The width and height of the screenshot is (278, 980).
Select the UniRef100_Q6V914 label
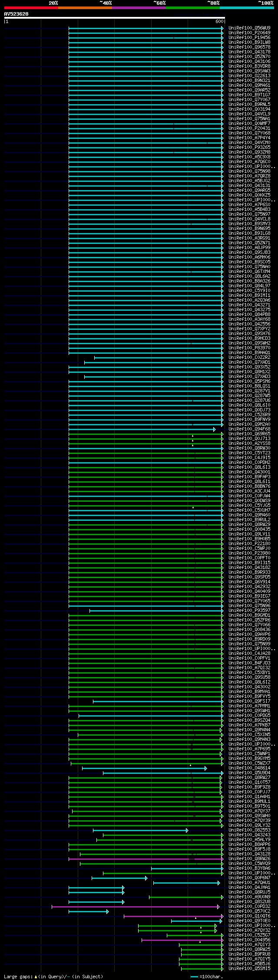[x=249, y=582]
